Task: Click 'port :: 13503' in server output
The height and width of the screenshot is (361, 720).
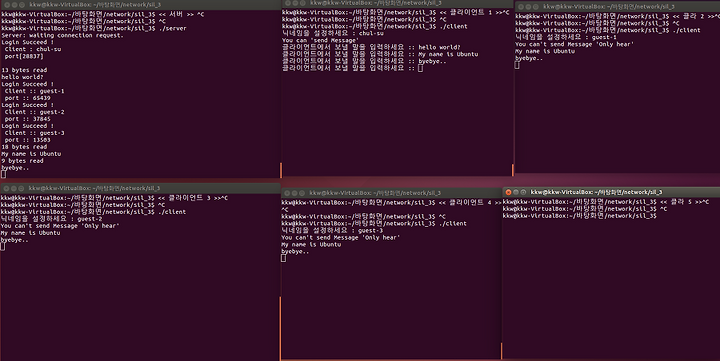Action: (28, 140)
